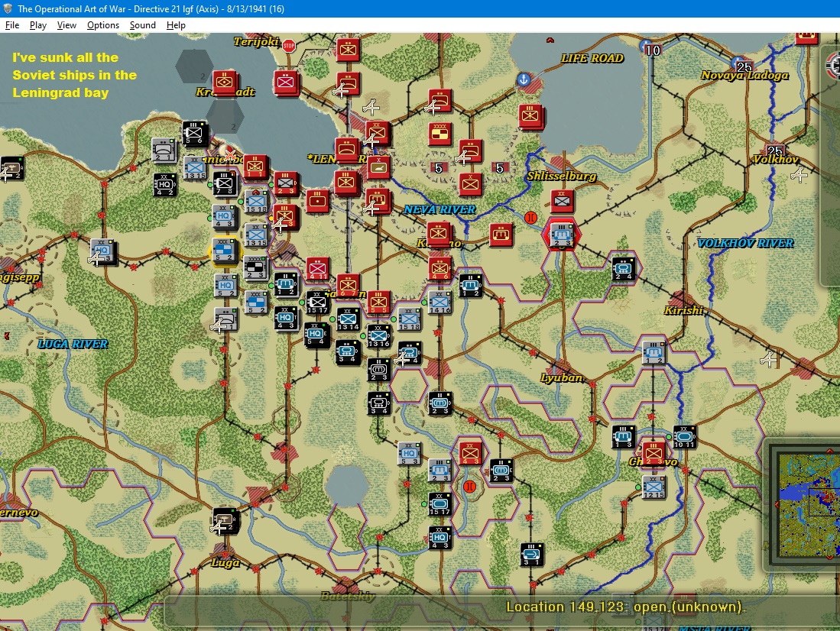This screenshot has height=631, width=840.
Task: Click the STOP sign at Terijoki
Action: tap(289, 46)
